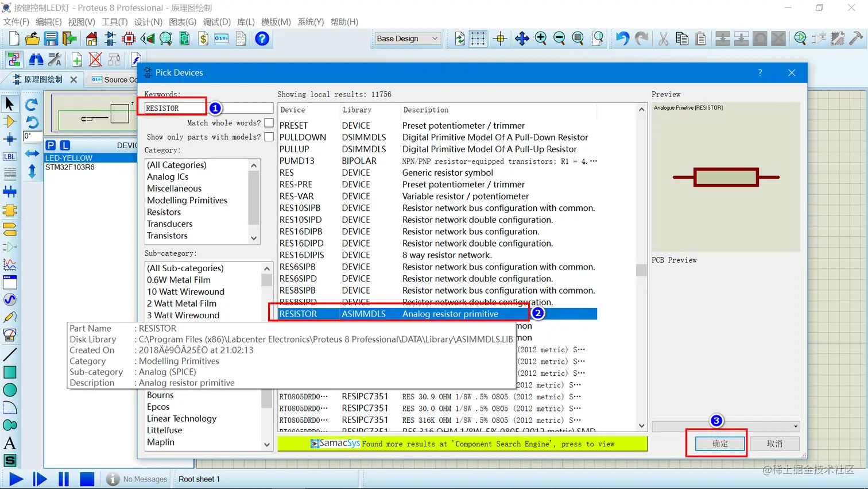Click the Undo arrow icon

622,38
